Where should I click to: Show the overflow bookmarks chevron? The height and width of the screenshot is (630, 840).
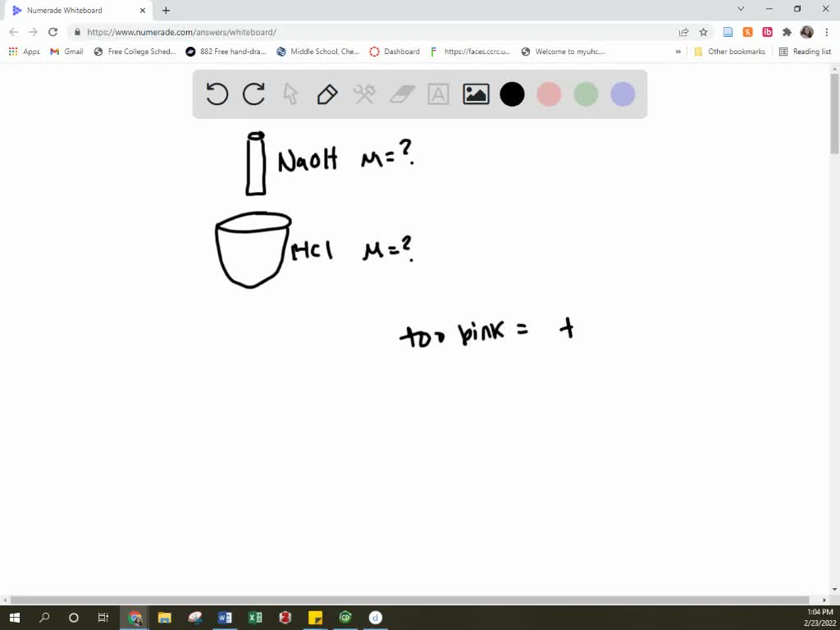678,51
